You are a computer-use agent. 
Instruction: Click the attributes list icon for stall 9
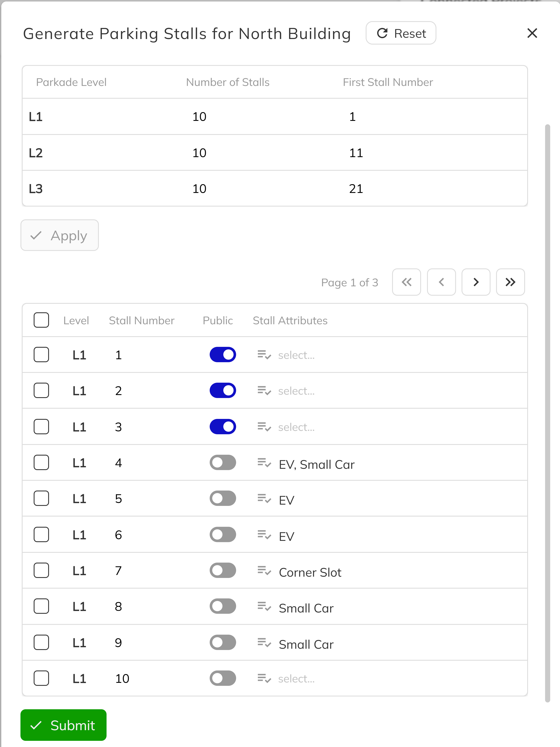click(x=264, y=642)
